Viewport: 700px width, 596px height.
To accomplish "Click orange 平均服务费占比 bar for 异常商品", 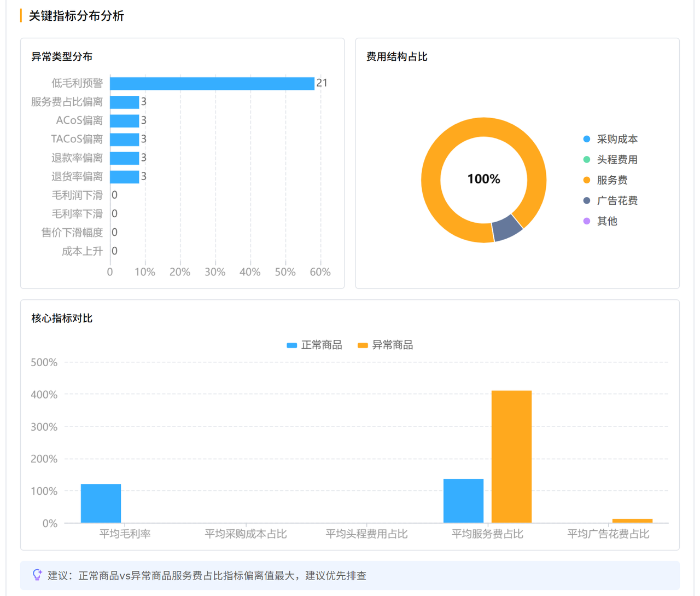I will (512, 457).
